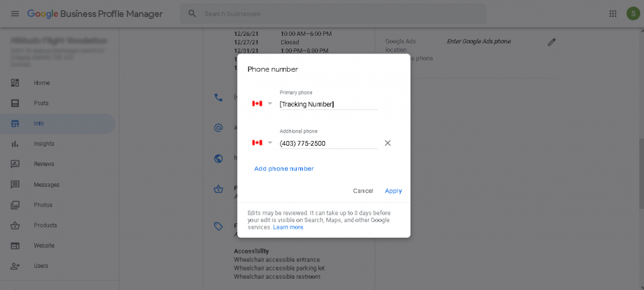Click 'Wheelchair accessible entrance' text

[277, 260]
